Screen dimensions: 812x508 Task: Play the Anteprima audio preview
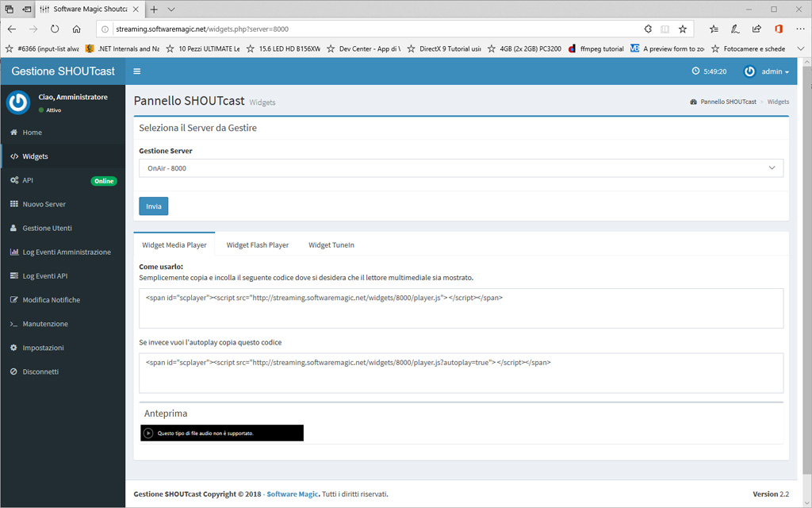click(x=148, y=433)
